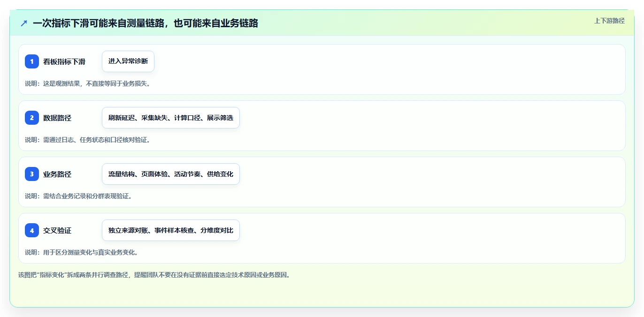Click the 独立来源对账 chip
The width and height of the screenshot is (644, 317).
(171, 230)
